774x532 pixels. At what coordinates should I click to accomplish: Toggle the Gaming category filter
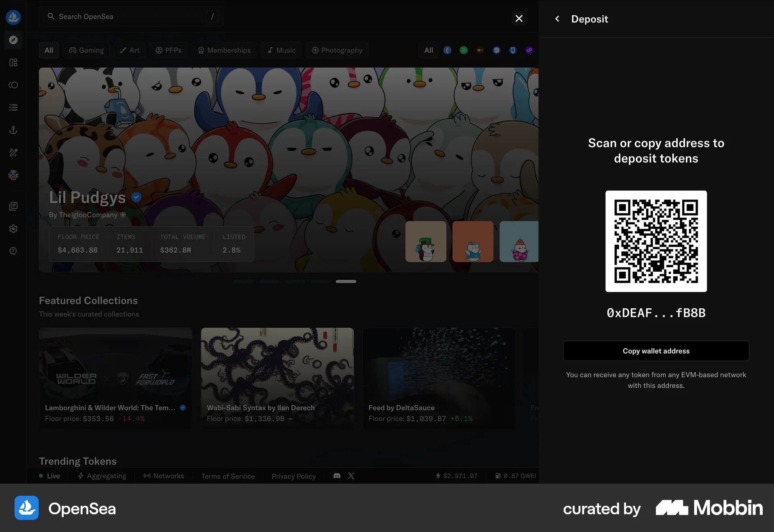click(86, 50)
